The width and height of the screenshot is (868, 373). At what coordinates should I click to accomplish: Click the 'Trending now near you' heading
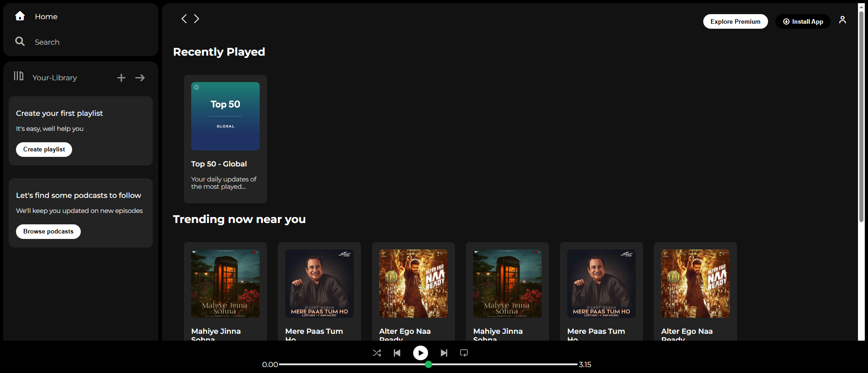[x=239, y=219]
